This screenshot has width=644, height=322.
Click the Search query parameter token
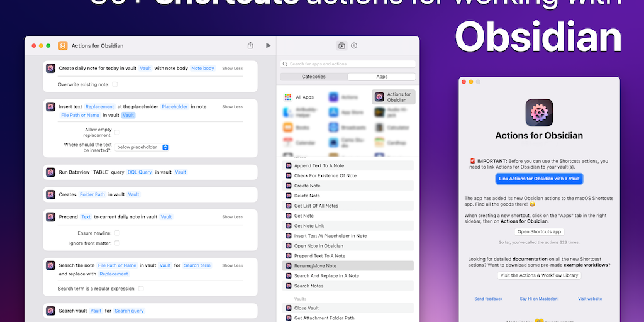pos(130,311)
